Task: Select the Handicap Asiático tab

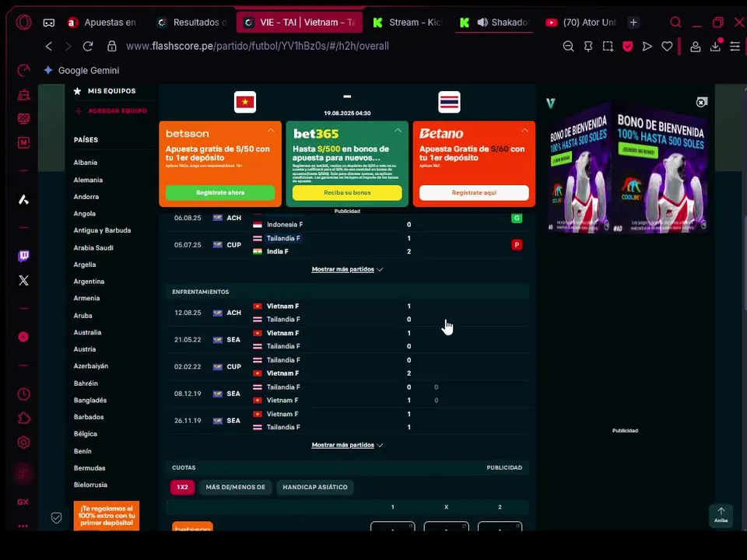Action: pos(315,487)
